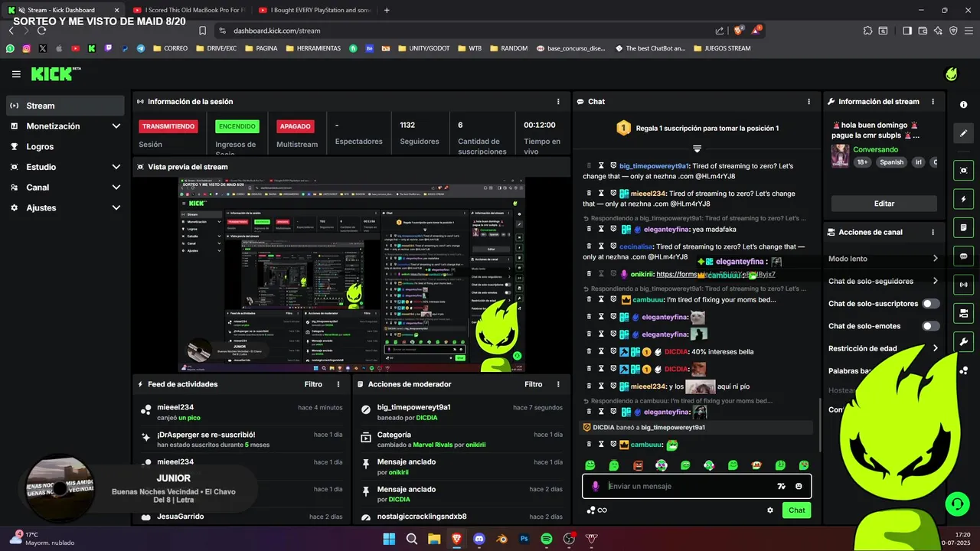
Task: Open Photoshop from the taskbar
Action: click(x=524, y=539)
